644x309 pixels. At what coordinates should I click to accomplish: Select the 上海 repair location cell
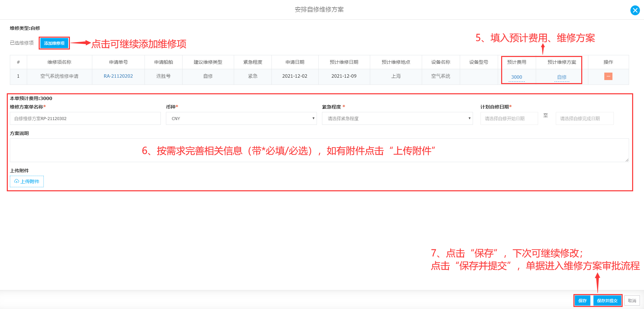(396, 76)
